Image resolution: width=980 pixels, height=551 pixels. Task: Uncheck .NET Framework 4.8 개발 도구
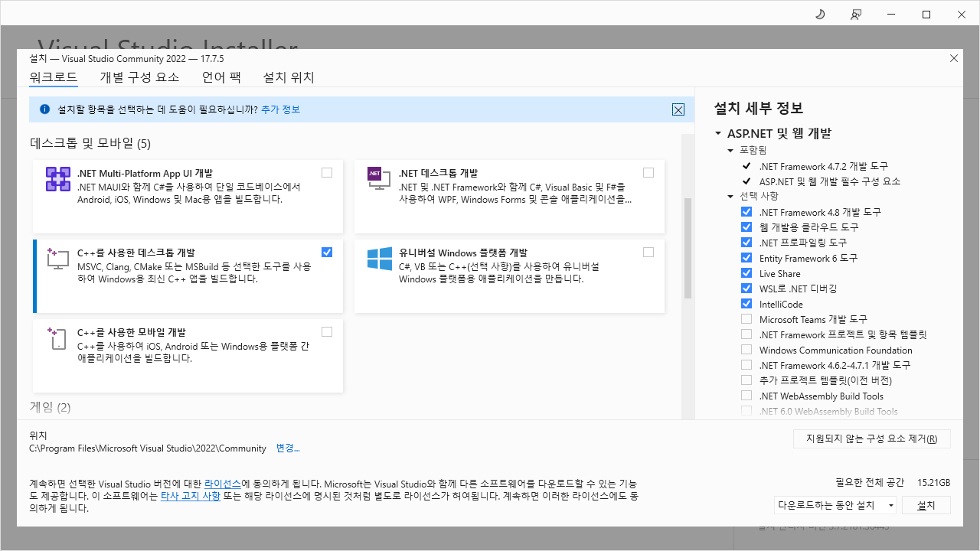(746, 212)
